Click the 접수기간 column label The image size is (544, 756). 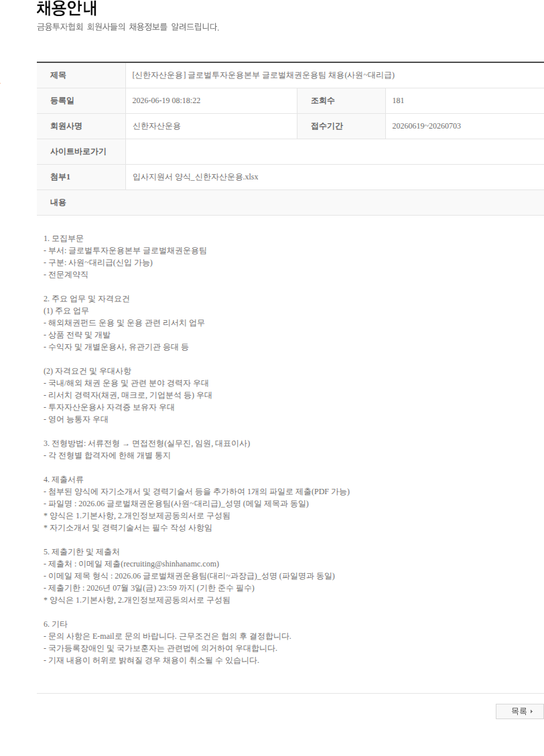(326, 127)
